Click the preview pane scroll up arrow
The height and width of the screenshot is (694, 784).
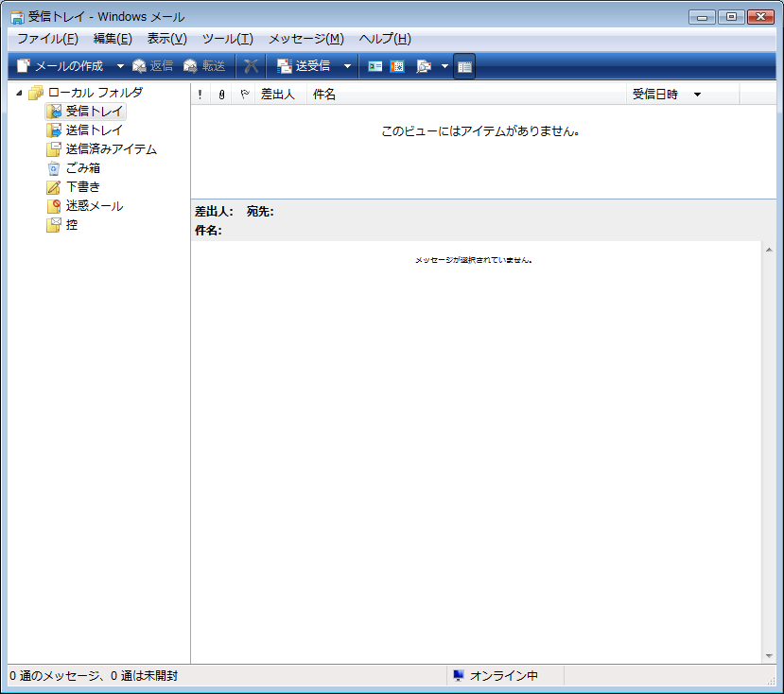pyautogui.click(x=769, y=250)
